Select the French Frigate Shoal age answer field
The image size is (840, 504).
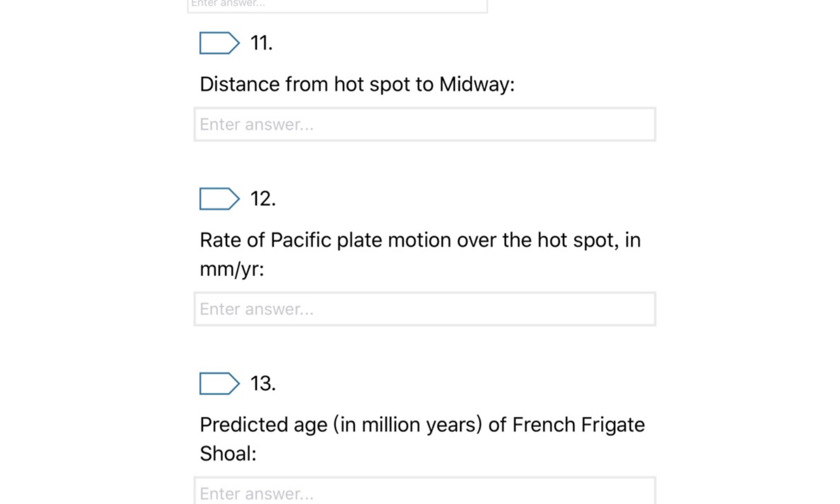click(x=425, y=491)
